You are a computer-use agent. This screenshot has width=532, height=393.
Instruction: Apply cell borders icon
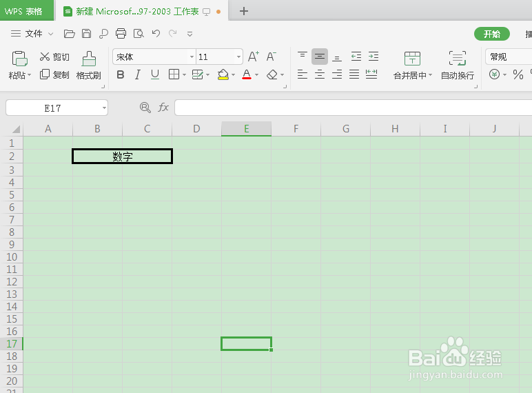click(x=174, y=74)
